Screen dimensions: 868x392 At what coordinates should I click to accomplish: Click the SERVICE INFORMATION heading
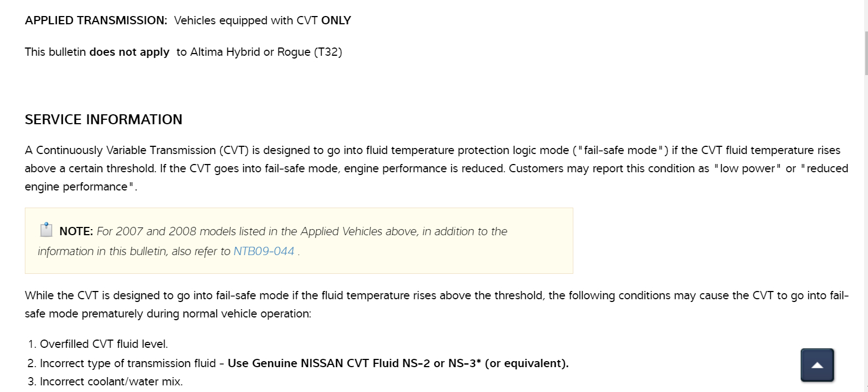click(104, 119)
